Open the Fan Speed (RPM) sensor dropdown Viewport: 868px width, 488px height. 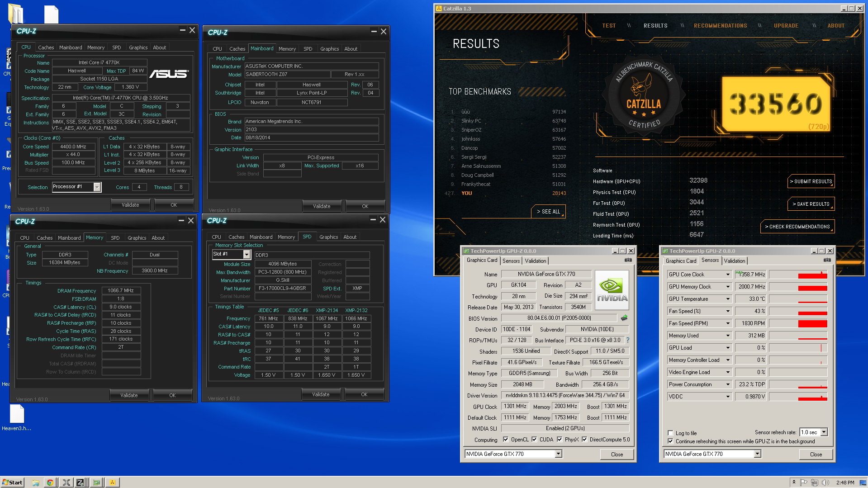click(x=727, y=323)
